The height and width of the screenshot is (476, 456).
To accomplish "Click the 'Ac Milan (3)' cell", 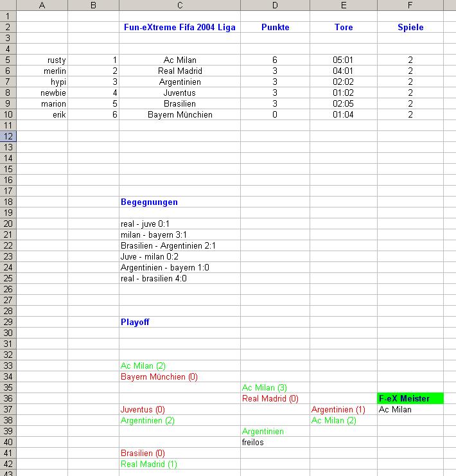I will (x=275, y=387).
